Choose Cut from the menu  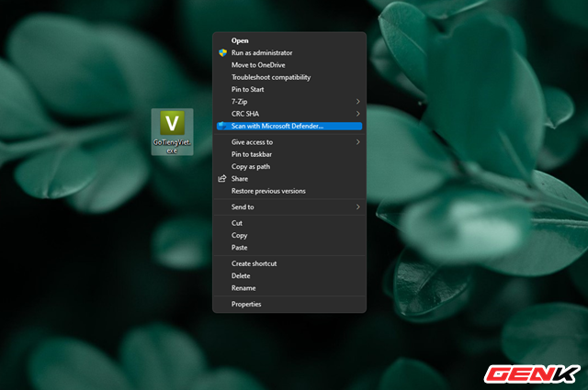click(289, 223)
